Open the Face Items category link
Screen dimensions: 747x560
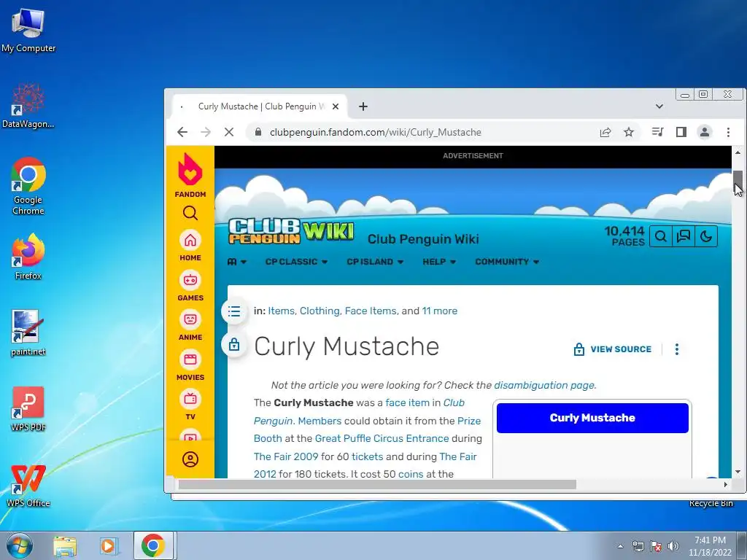pyautogui.click(x=370, y=311)
